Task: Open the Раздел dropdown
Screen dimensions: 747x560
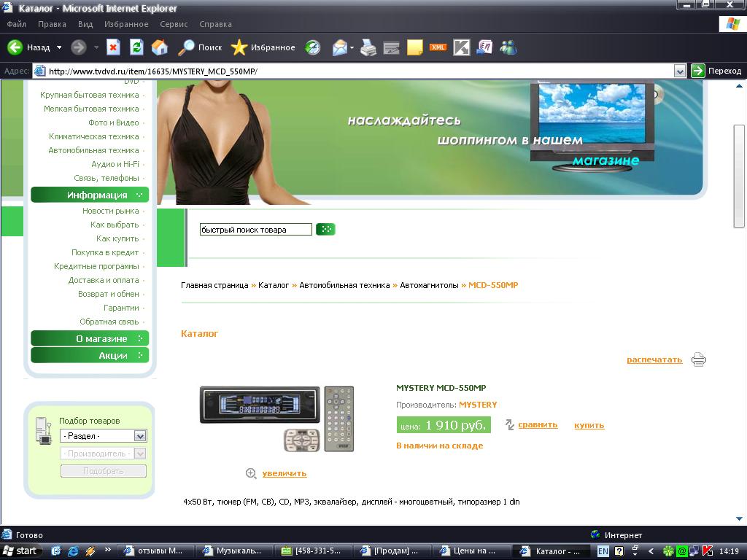Action: tap(139, 436)
